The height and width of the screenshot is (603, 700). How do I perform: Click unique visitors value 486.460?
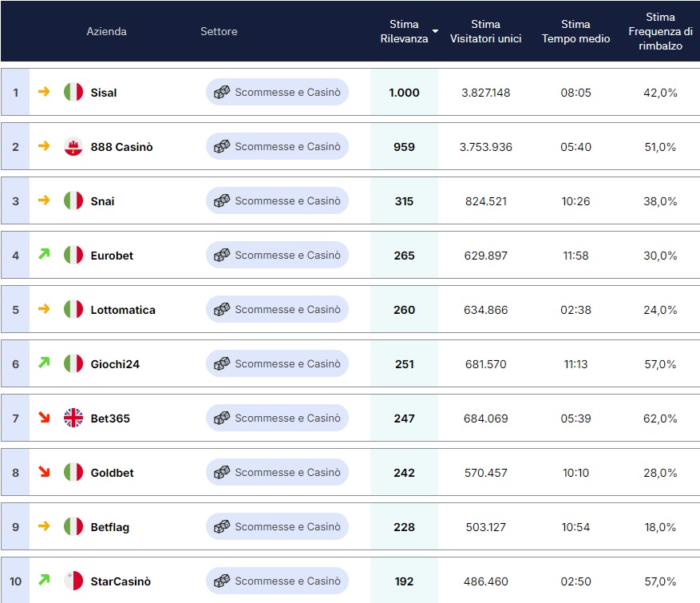point(486,581)
